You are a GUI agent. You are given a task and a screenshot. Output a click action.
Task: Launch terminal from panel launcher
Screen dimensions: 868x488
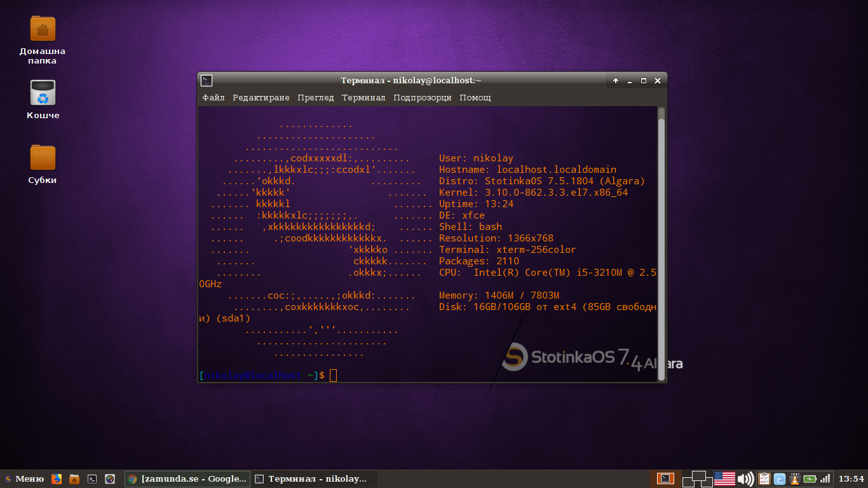point(92,479)
